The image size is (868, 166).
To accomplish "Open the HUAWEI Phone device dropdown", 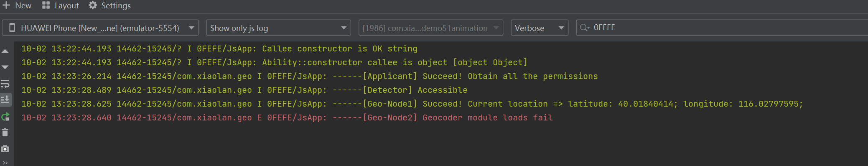I will tap(100, 28).
